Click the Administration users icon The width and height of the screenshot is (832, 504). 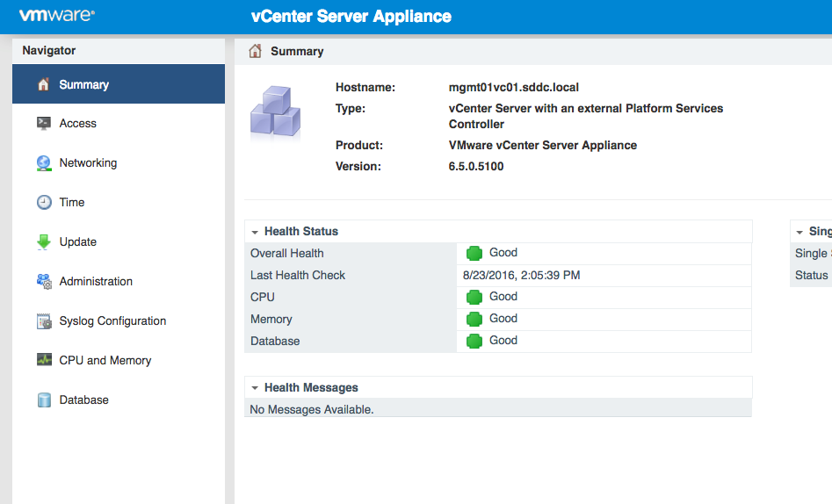tap(44, 281)
